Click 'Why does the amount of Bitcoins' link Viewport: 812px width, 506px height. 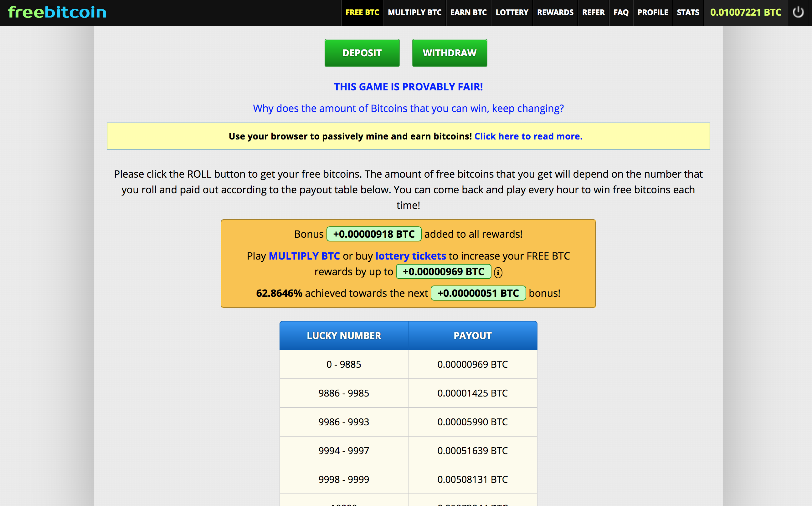coord(408,109)
